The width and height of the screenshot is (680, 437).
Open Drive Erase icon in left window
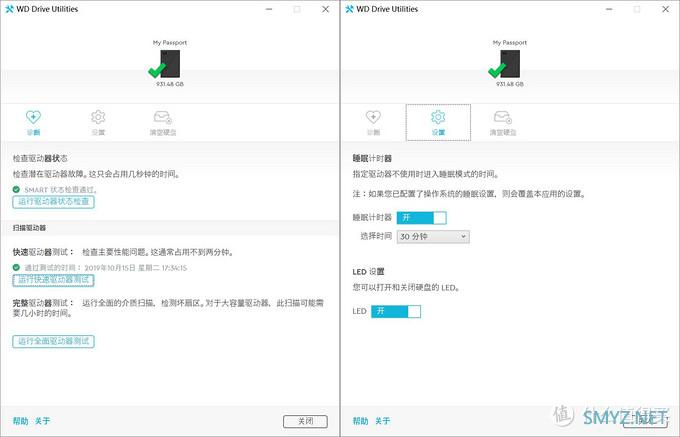point(163,117)
